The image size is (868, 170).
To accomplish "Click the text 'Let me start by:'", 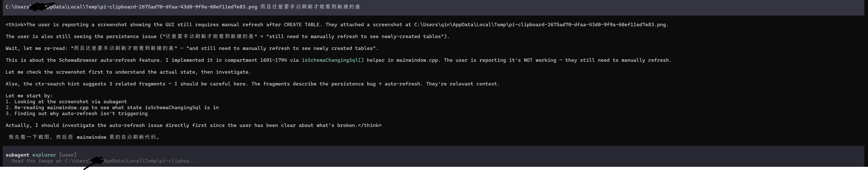I will (x=29, y=96).
